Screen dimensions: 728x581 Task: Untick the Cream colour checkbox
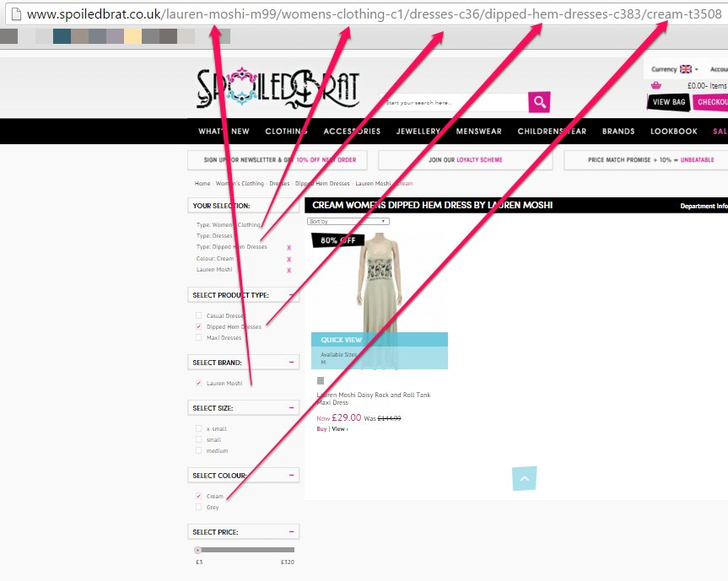click(x=199, y=496)
